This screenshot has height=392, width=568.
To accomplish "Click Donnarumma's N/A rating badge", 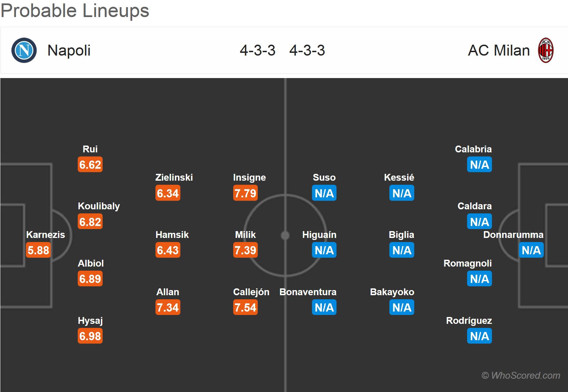I will pos(531,250).
